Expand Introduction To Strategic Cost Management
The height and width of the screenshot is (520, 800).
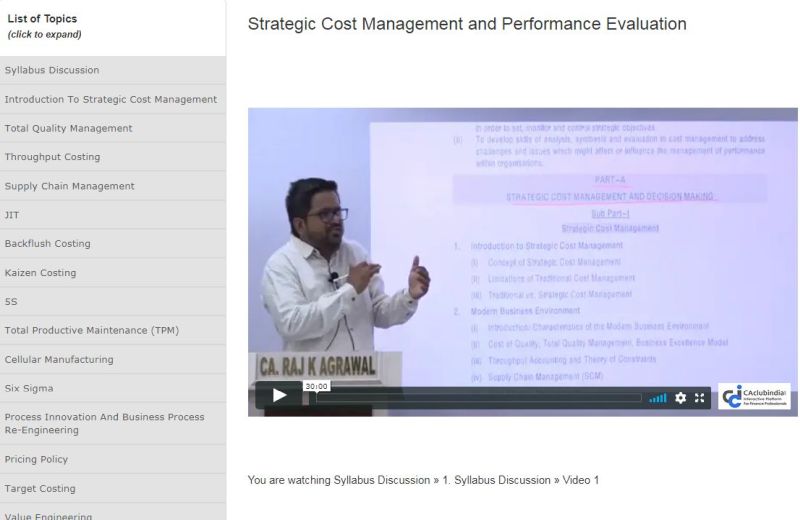tap(112, 99)
